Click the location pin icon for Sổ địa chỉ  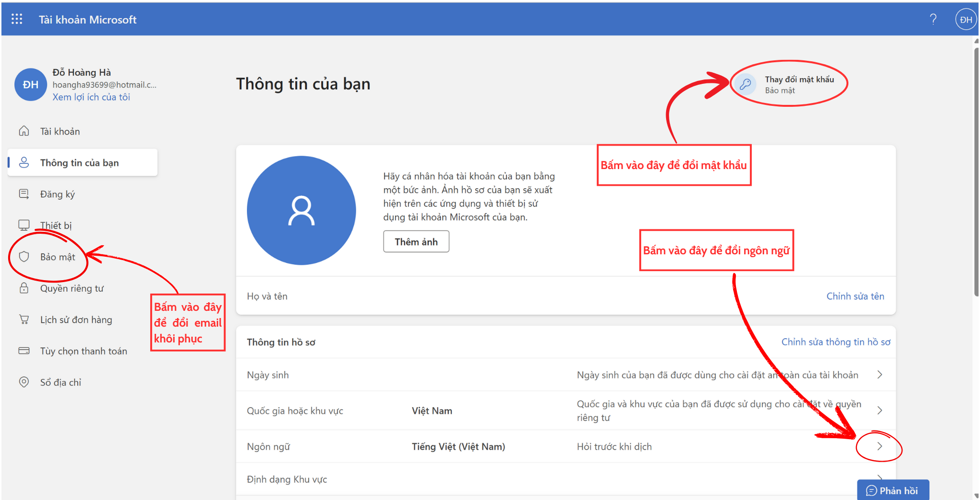(x=24, y=382)
